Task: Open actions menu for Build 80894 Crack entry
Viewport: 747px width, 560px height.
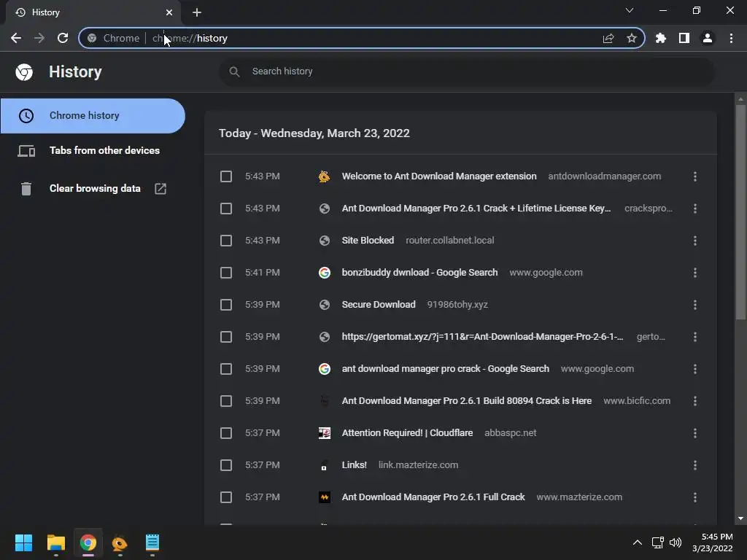Action: click(x=695, y=401)
